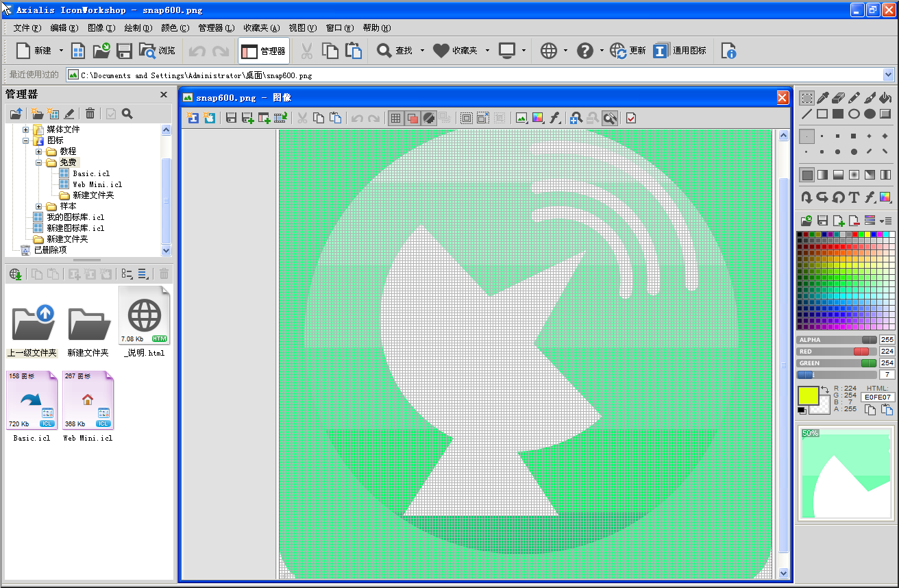Image resolution: width=899 pixels, height=588 pixels.
Task: Open the 编辑 menu
Action: click(64, 28)
